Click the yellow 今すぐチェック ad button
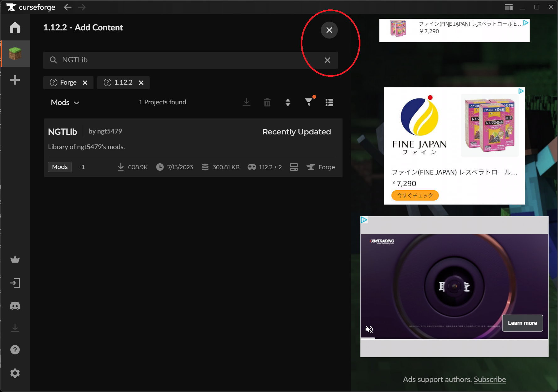 tap(415, 195)
